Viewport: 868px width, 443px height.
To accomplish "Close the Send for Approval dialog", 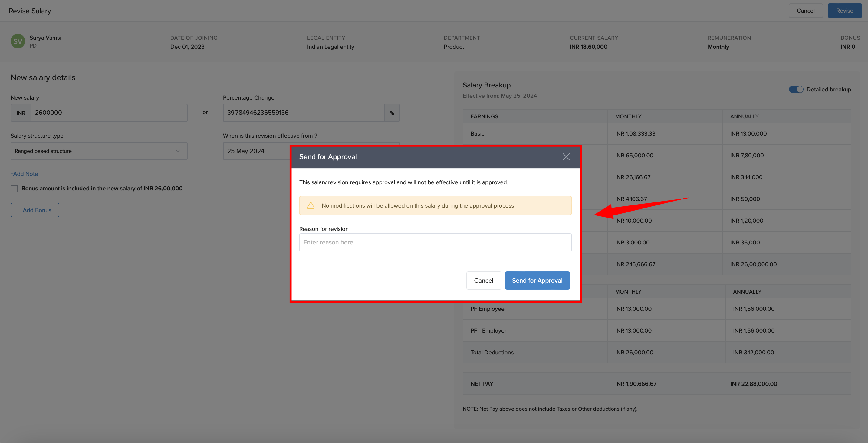I will click(566, 157).
